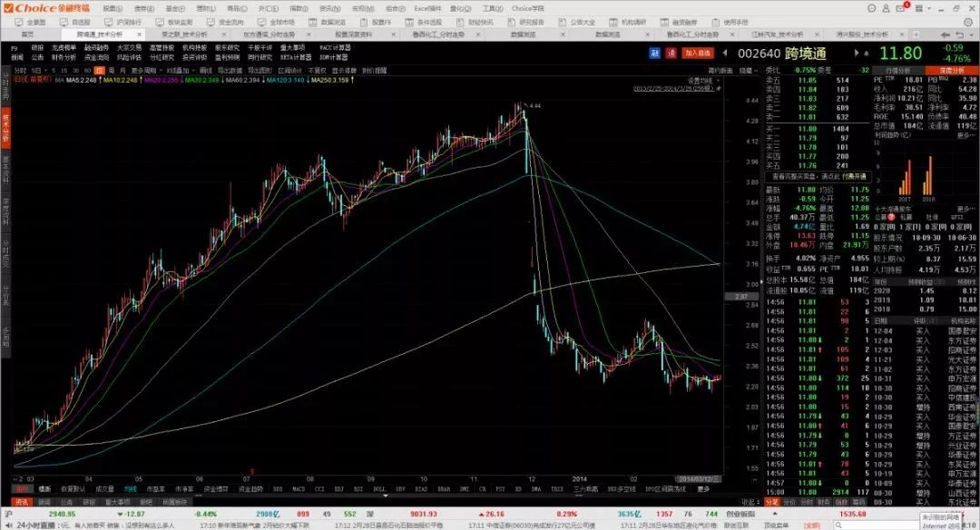The height and width of the screenshot is (530, 980).
Task: Select the daily 日 period button
Action: tap(100, 71)
